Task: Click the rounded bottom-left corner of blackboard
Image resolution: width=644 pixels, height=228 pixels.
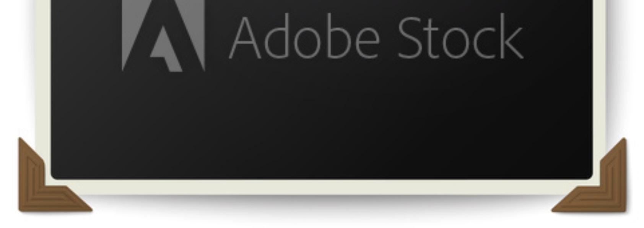Action: coord(54,176)
